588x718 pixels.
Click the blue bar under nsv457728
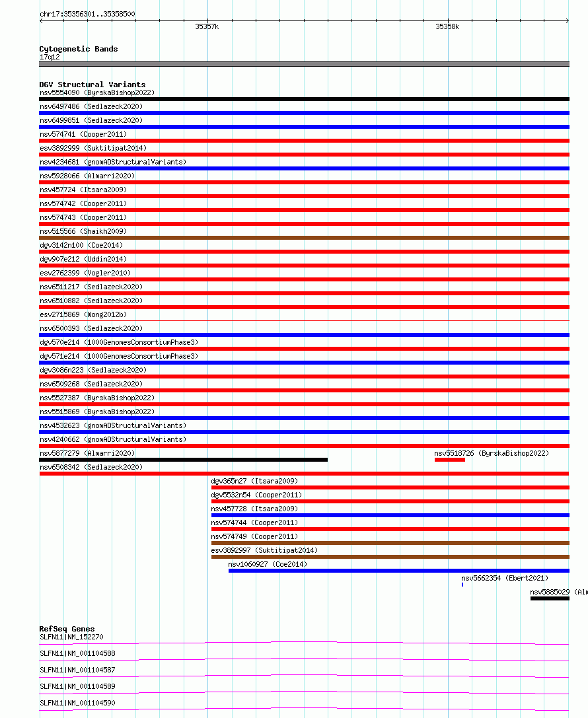[x=390, y=515]
